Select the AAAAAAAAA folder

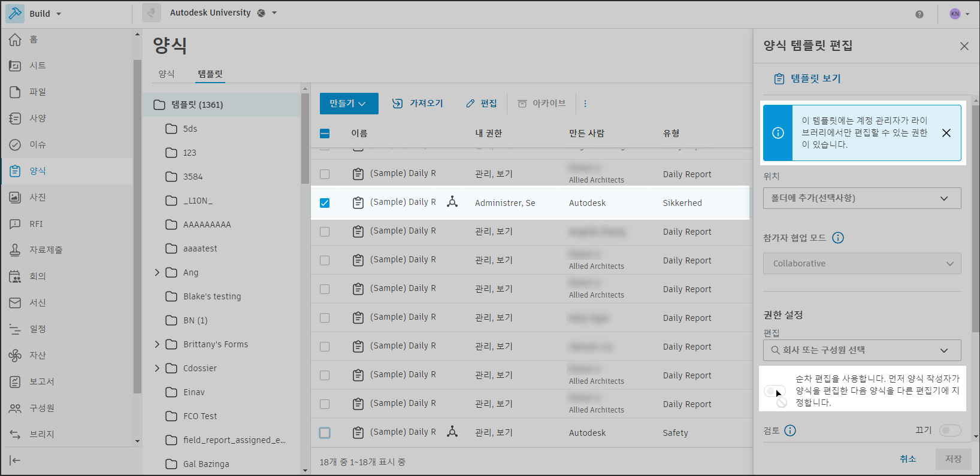207,225
